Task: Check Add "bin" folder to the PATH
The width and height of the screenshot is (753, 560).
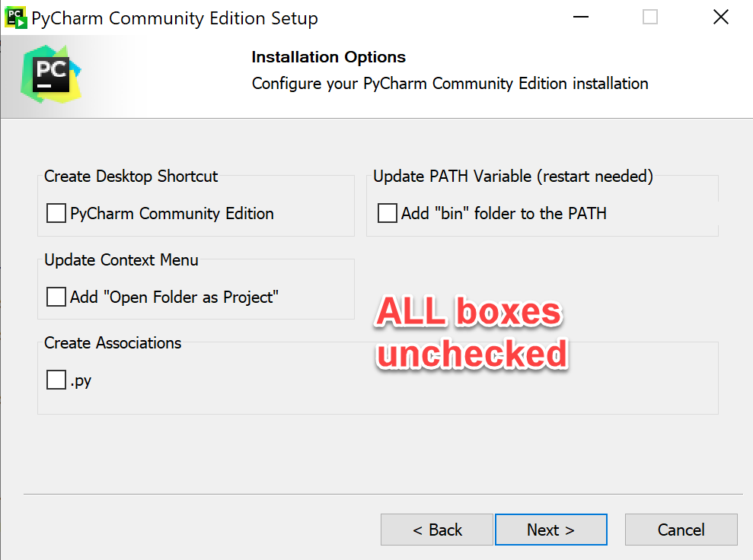Action: click(388, 213)
